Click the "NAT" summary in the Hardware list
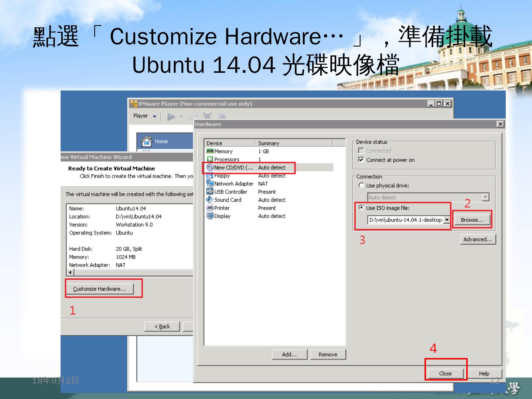 [x=263, y=184]
